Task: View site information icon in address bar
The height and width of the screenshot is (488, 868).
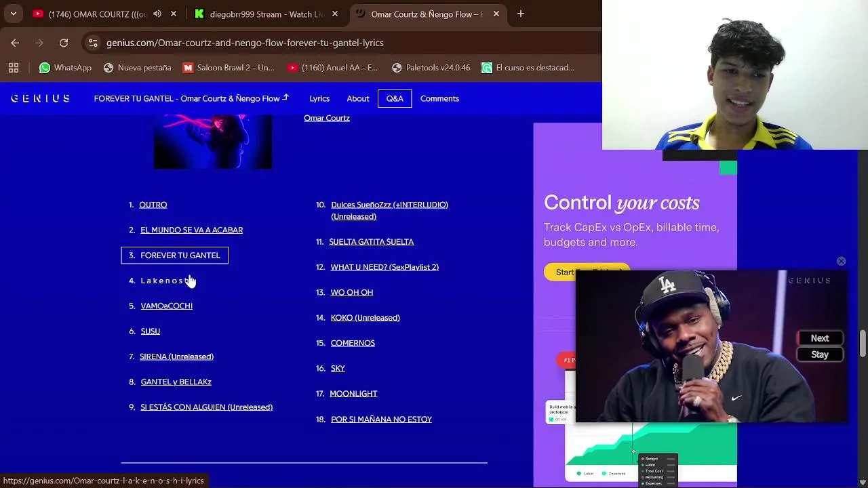Action: (x=93, y=43)
